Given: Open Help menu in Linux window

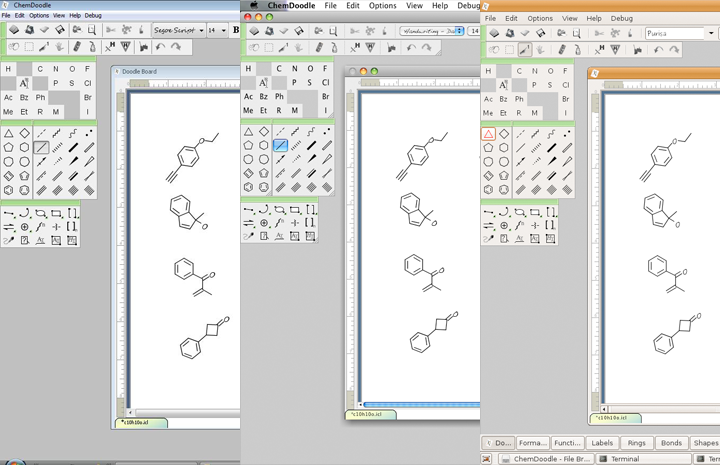Looking at the screenshot, I should [x=594, y=18].
